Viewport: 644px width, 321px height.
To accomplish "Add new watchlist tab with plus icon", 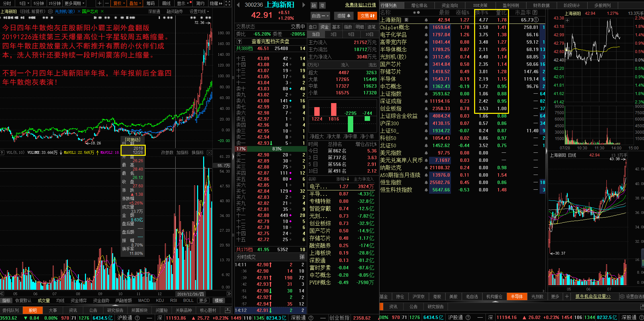I will click(x=567, y=296).
